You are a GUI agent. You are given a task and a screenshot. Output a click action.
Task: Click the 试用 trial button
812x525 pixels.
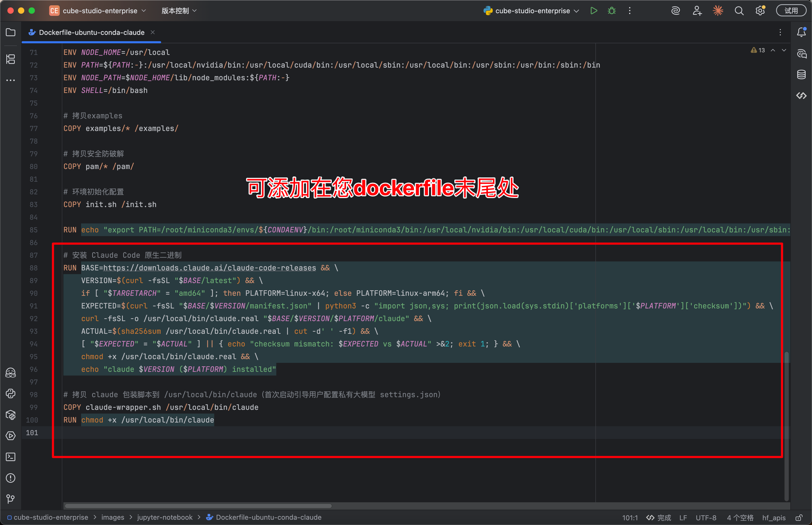[791, 11]
